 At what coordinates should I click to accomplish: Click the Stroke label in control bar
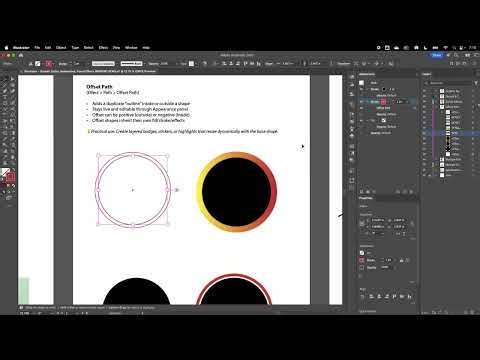pos(63,63)
